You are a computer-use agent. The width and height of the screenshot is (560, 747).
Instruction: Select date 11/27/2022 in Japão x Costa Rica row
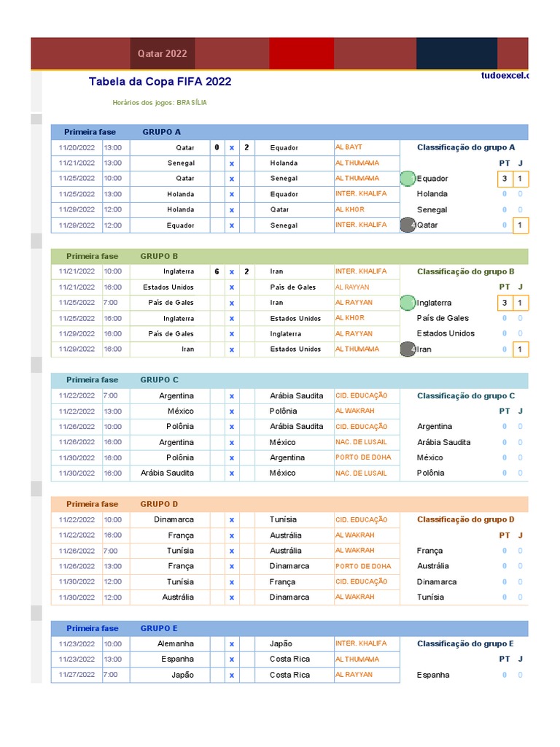[x=77, y=675]
